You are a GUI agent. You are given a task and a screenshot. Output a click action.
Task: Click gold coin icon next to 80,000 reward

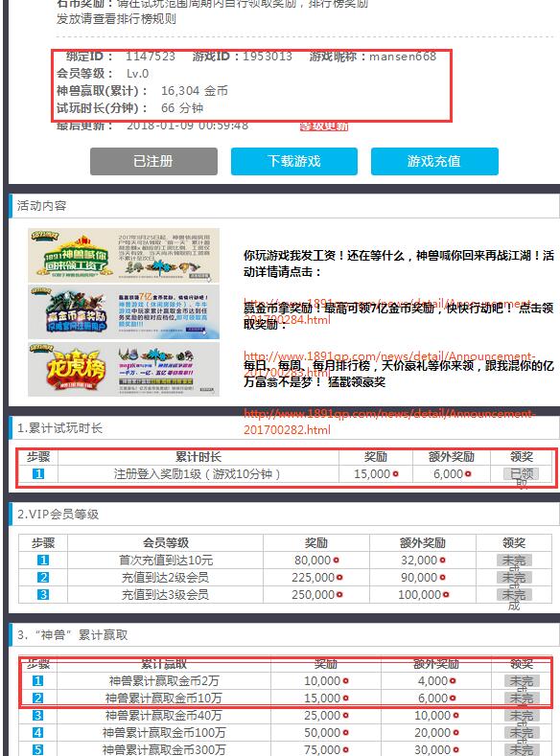(337, 561)
